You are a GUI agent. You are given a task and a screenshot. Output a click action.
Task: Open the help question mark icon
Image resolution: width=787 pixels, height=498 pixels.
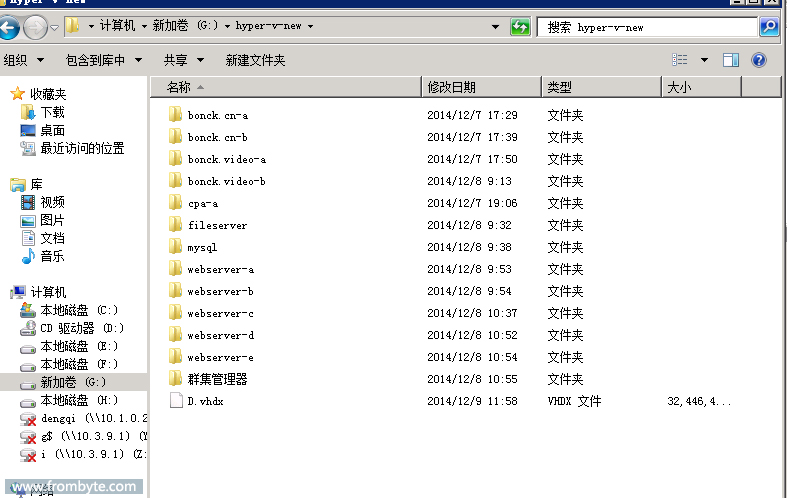[x=758, y=61]
